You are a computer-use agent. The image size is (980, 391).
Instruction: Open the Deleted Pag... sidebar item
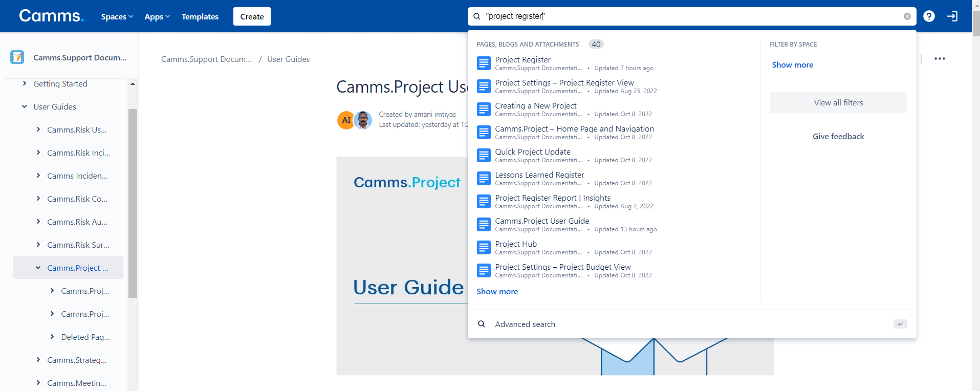click(x=85, y=337)
